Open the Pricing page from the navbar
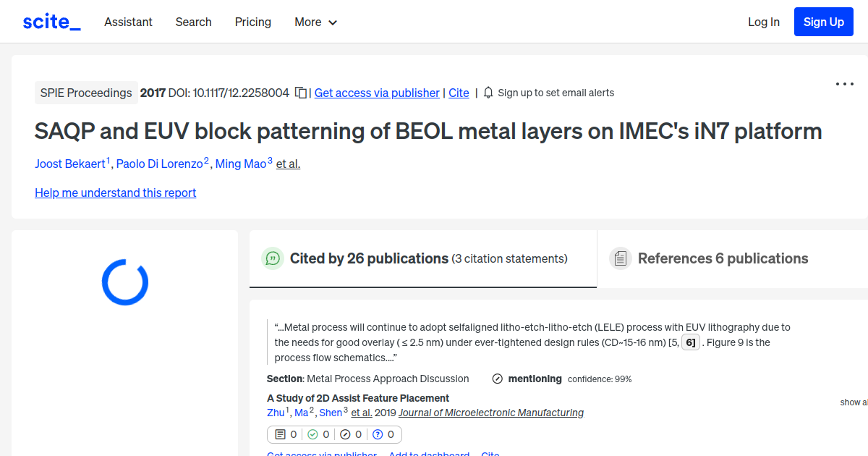 [252, 22]
